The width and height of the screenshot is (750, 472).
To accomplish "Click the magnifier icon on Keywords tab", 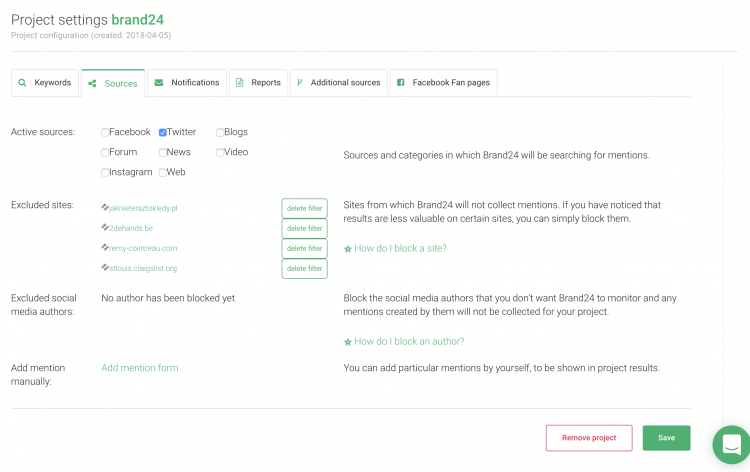I will click(22, 83).
